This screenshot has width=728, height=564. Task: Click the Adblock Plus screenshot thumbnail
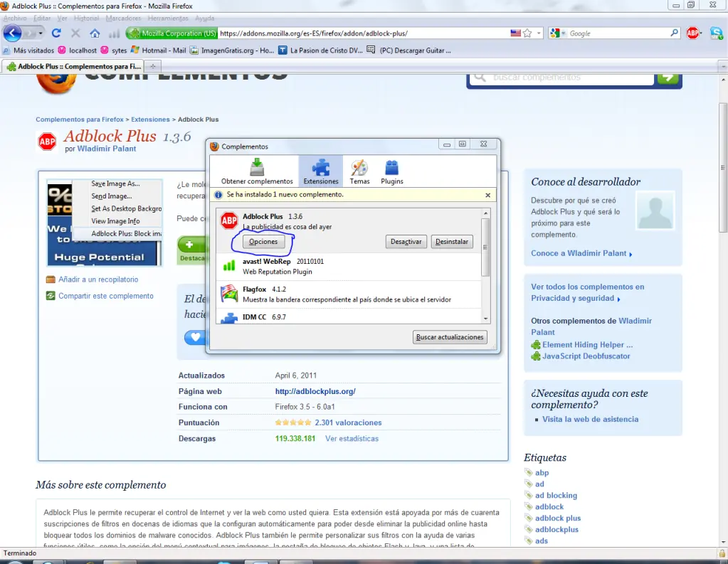tap(105, 223)
